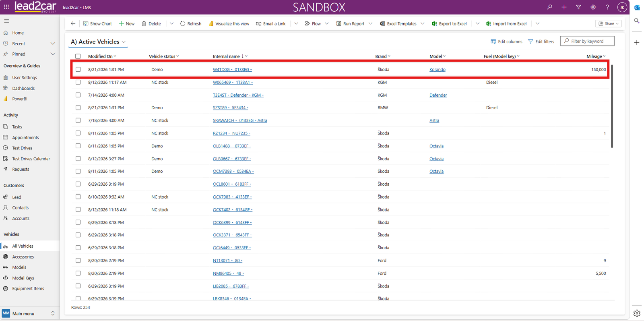644x321 pixels.
Task: Check the row for NT13071 - 80
Action: [x=78, y=261]
